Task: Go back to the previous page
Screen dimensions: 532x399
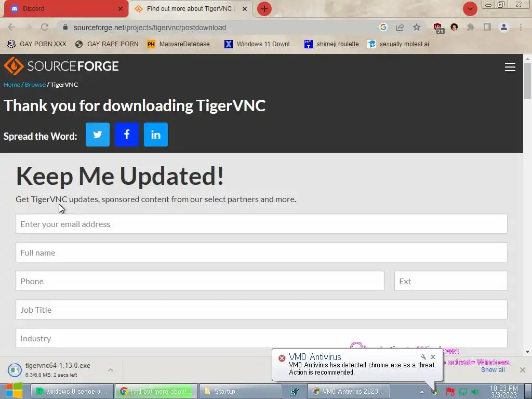Action: [x=11, y=28]
